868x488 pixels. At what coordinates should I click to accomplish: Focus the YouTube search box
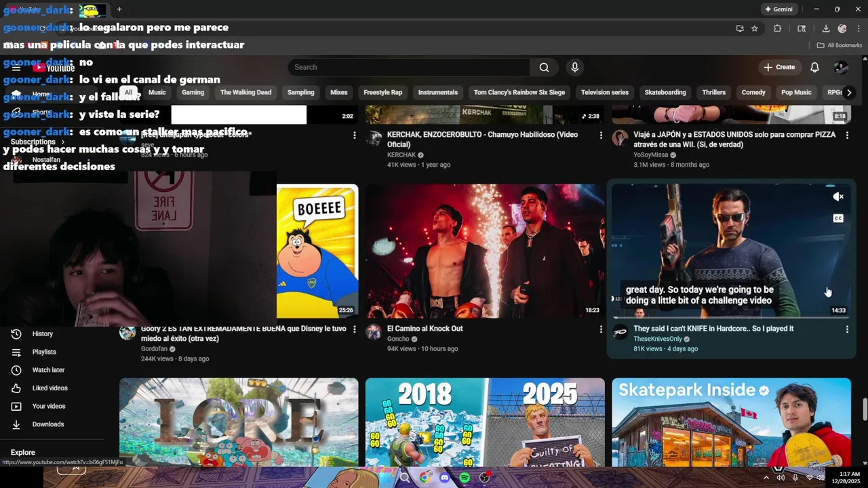click(409, 67)
